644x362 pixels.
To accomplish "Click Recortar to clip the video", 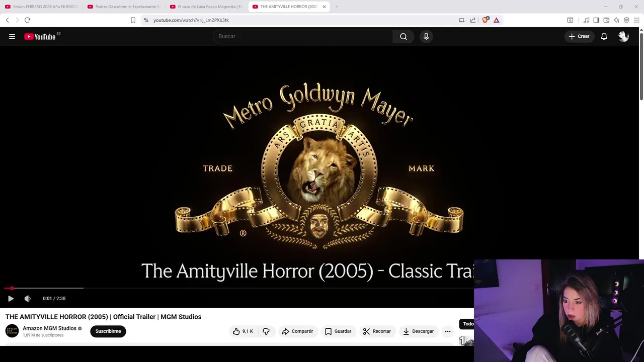I will coord(377,331).
